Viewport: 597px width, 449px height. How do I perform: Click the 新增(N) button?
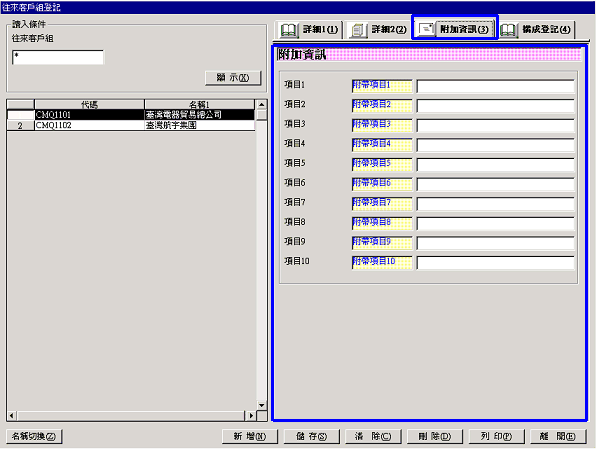click(x=250, y=436)
